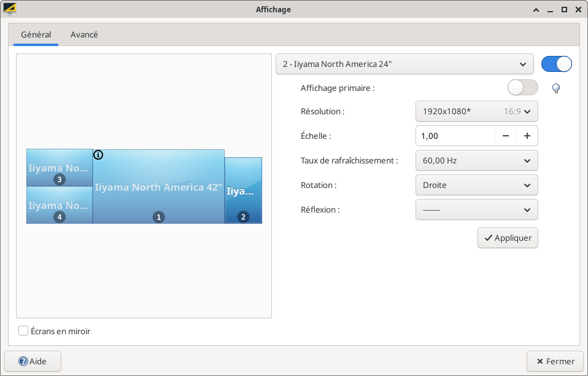Toggle the display enable switch off
This screenshot has width=588, height=376.
pyautogui.click(x=556, y=64)
